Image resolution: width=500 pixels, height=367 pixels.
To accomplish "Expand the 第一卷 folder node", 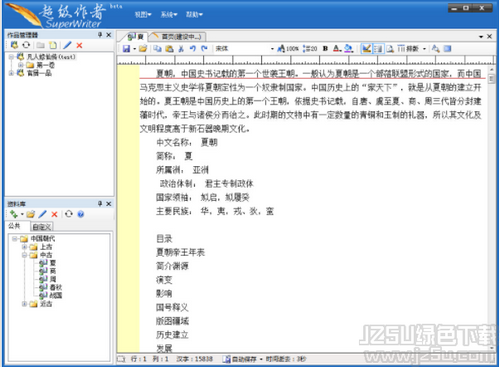I will pyautogui.click(x=21, y=65).
